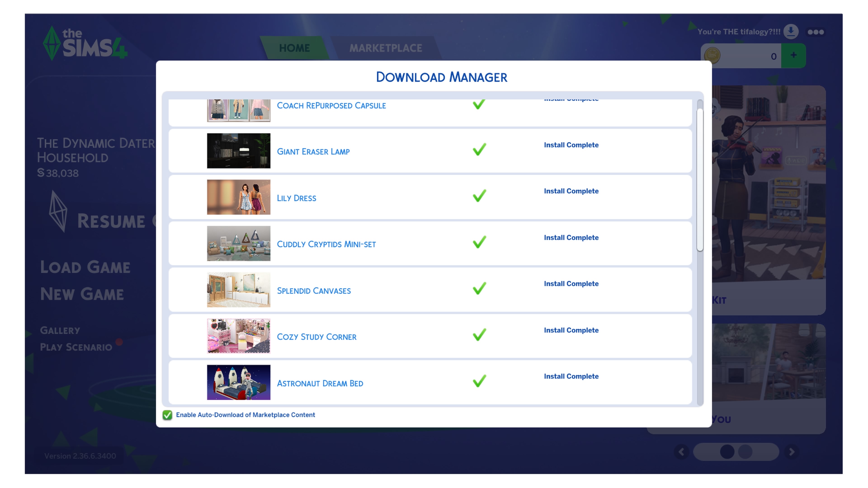
Task: Click The Sims 4 logo
Action: click(x=86, y=43)
